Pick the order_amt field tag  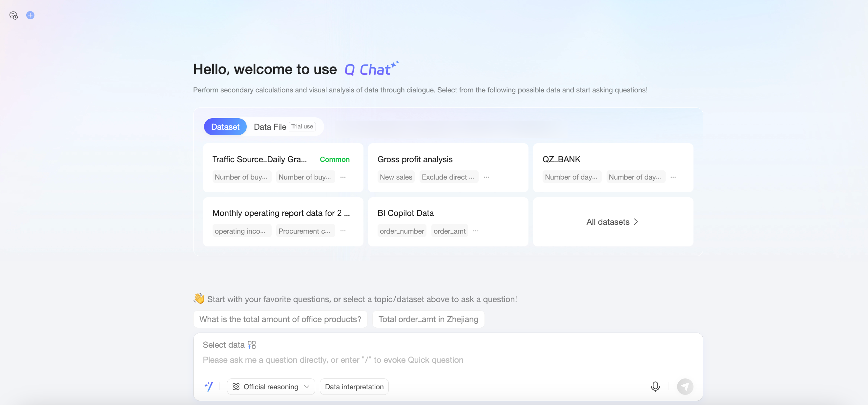coord(449,231)
